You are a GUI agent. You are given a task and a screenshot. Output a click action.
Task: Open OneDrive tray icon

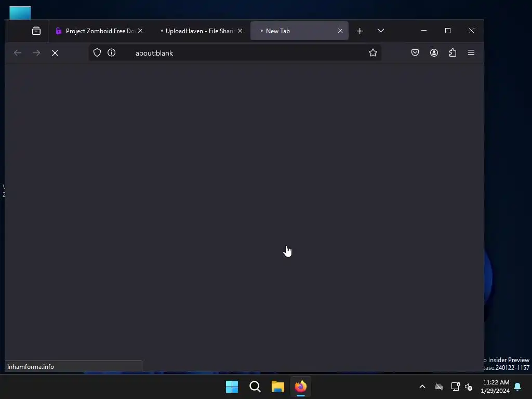[439, 387]
